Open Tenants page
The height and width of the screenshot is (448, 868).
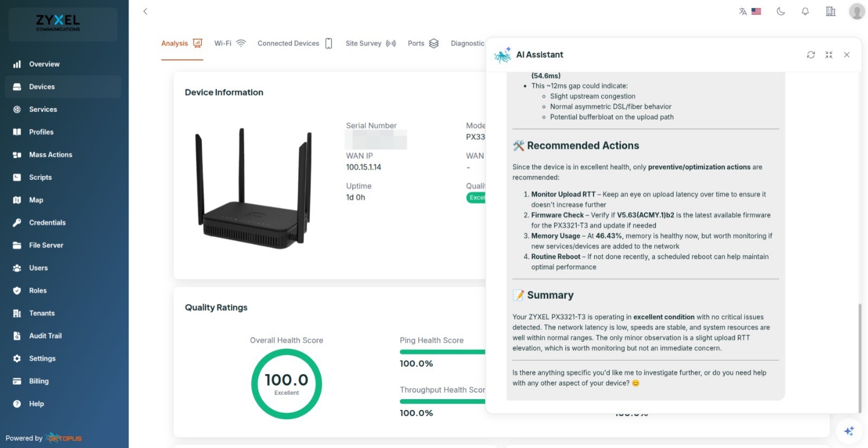(x=63, y=313)
